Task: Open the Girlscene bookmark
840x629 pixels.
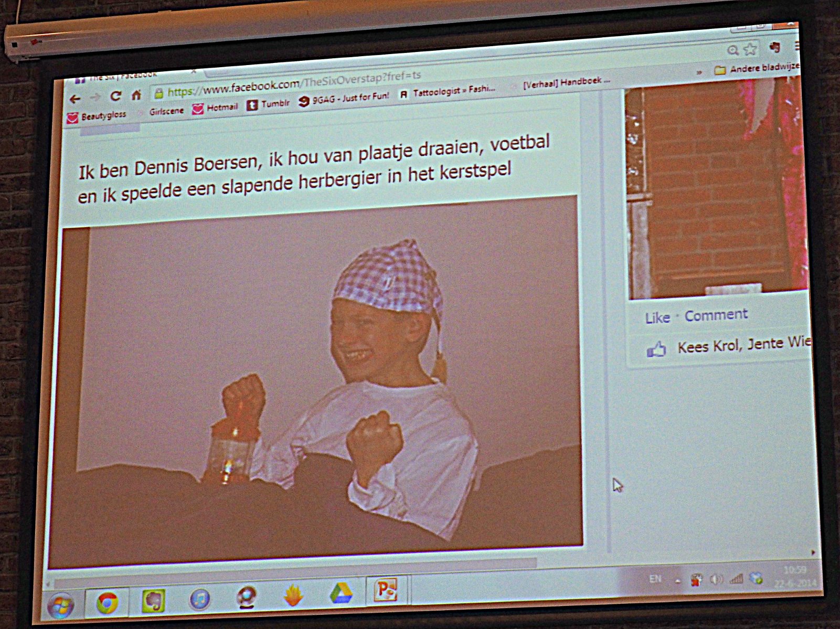Action: coord(161,112)
